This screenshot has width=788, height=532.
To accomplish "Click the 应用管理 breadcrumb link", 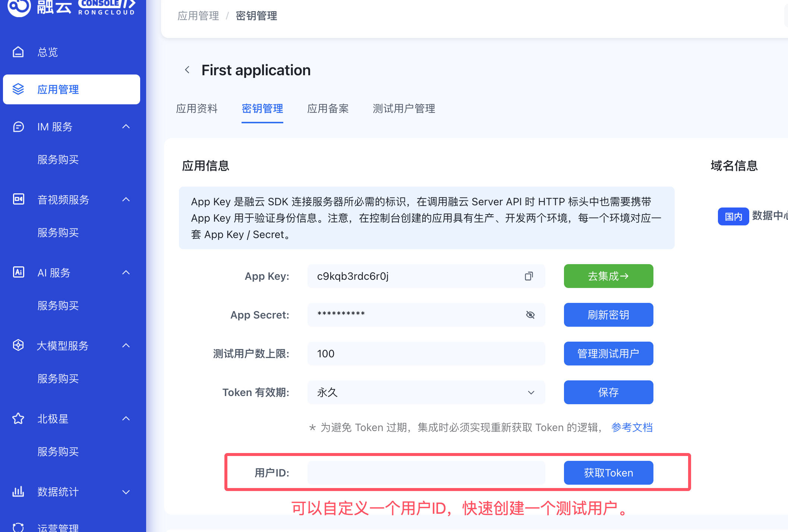I will pyautogui.click(x=198, y=16).
